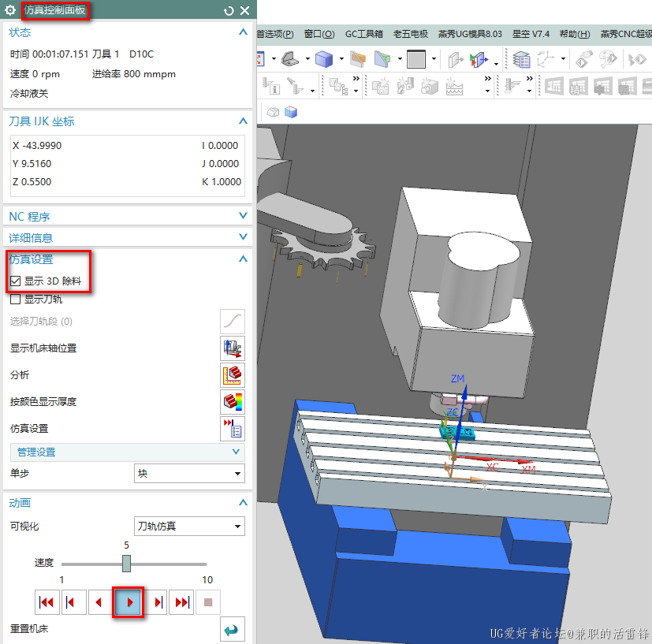The height and width of the screenshot is (644, 652).
Task: Click the show thickness by color icon
Action: tap(232, 402)
